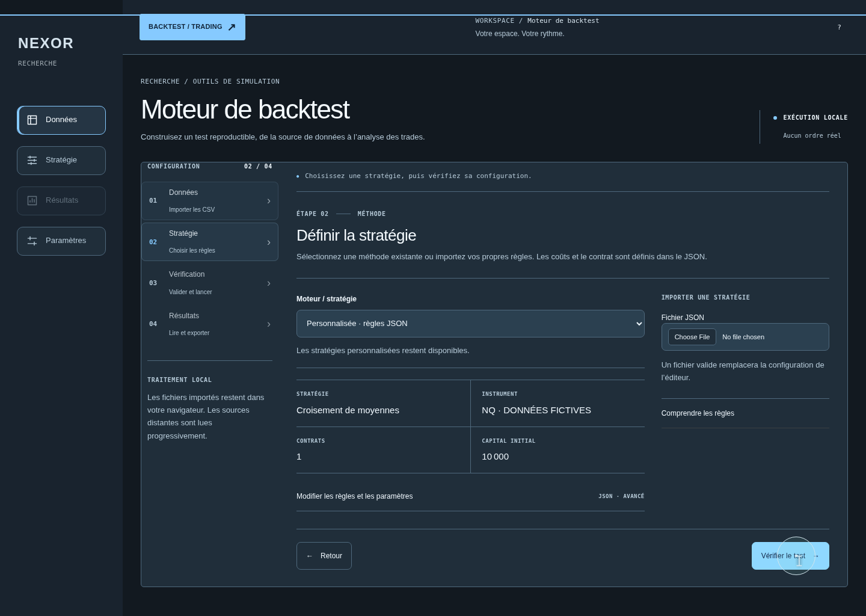Click the Croisement de moyennes strategy value
This screenshot has height=616, width=866.
click(x=348, y=410)
